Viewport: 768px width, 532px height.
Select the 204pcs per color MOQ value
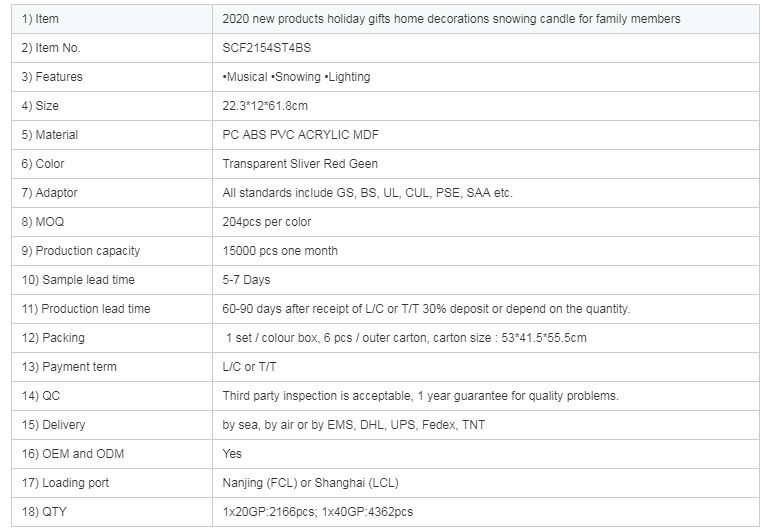click(265, 222)
